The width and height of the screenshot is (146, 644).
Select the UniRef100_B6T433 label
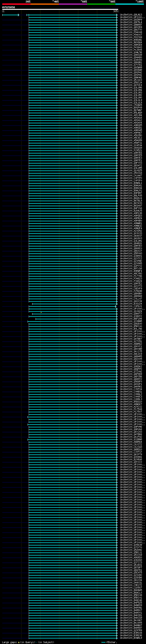131,203
